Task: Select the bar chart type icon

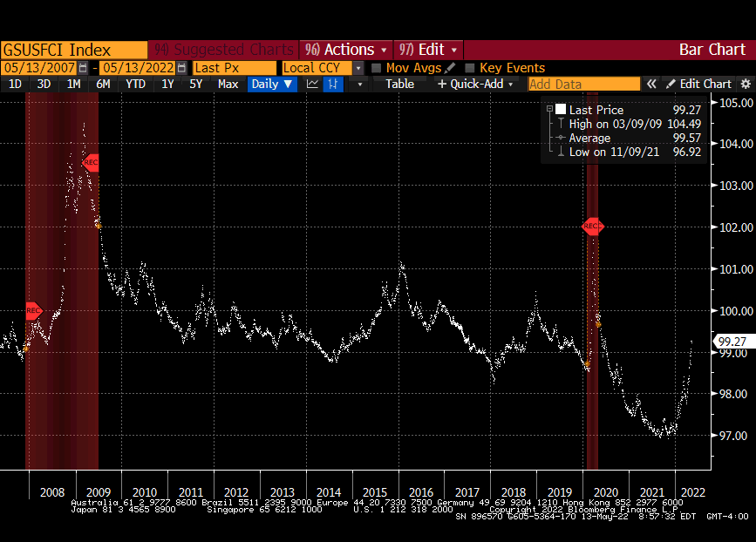Action: (x=333, y=85)
